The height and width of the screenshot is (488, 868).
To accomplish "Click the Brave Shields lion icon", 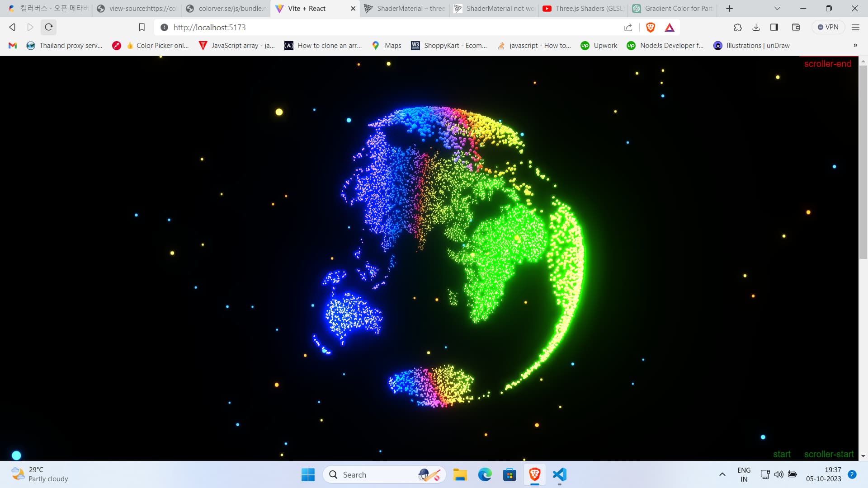I will pos(651,28).
